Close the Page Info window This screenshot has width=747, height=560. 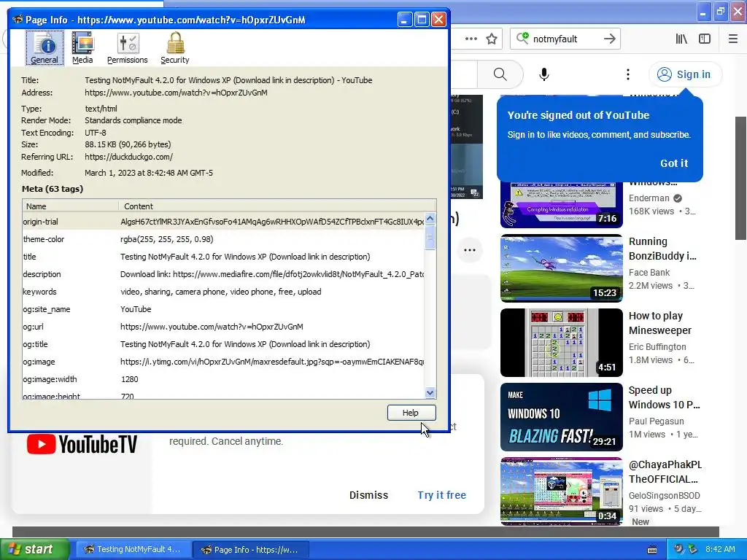pos(438,20)
